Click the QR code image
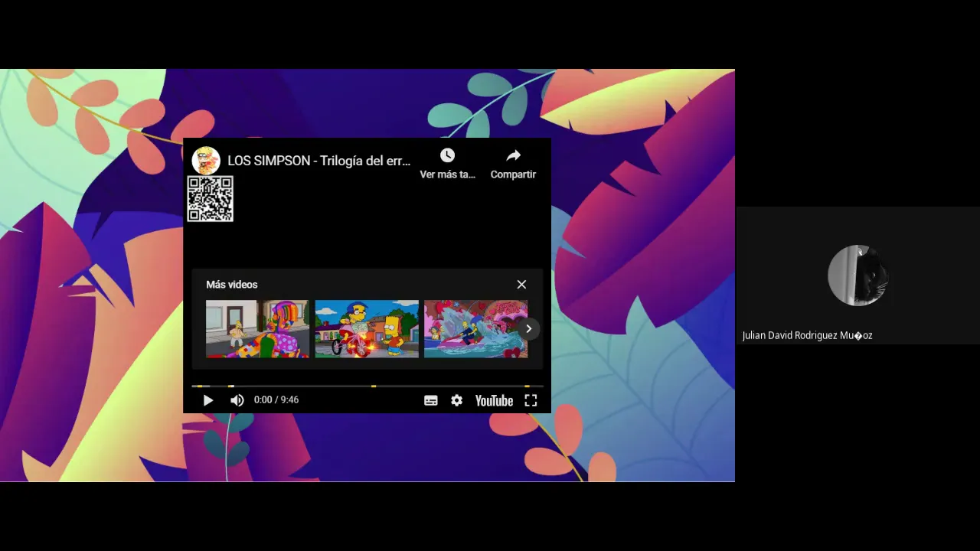 [210, 199]
